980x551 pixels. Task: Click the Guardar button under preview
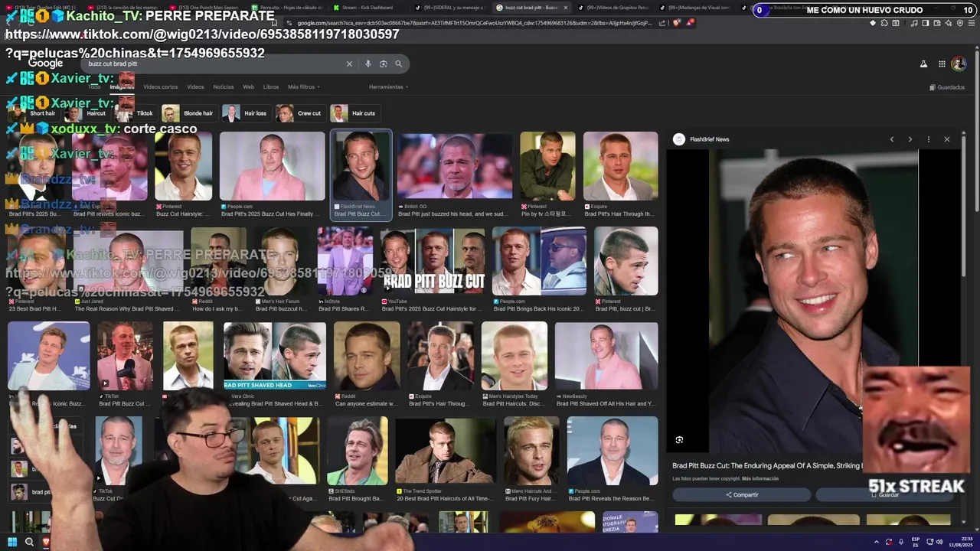tap(884, 495)
